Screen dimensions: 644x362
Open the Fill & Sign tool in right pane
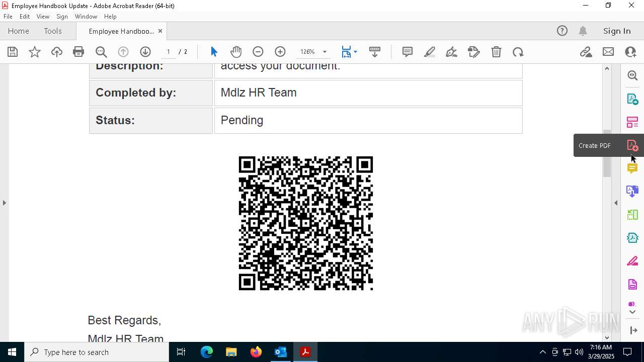point(632,261)
